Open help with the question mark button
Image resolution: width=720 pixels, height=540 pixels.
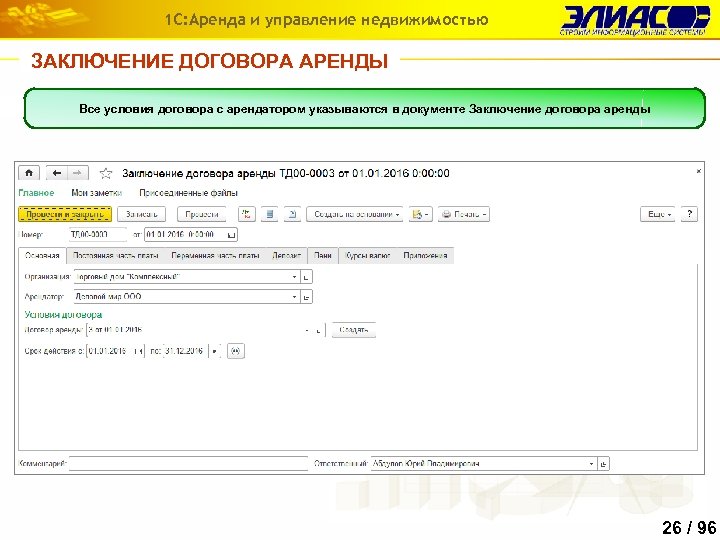689,214
